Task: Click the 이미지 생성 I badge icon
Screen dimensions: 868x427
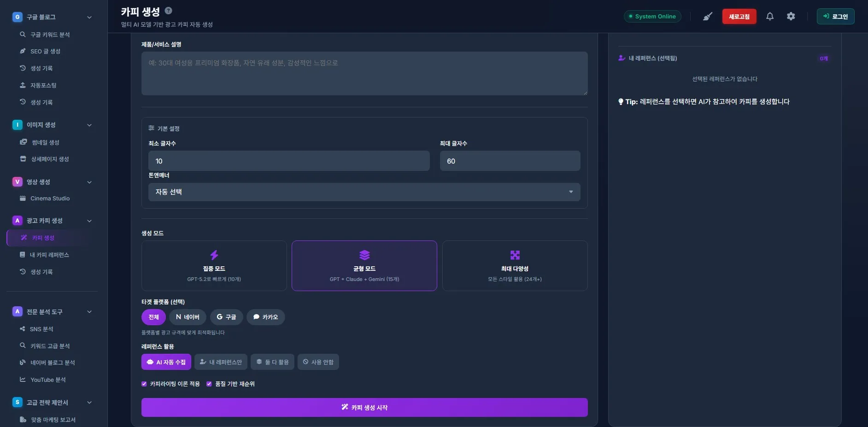Action: pos(18,125)
